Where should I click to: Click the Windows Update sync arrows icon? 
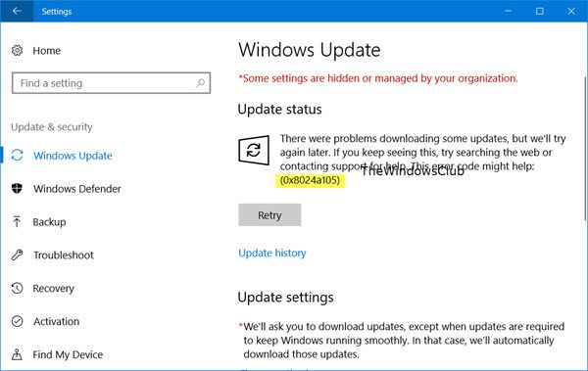(x=18, y=155)
